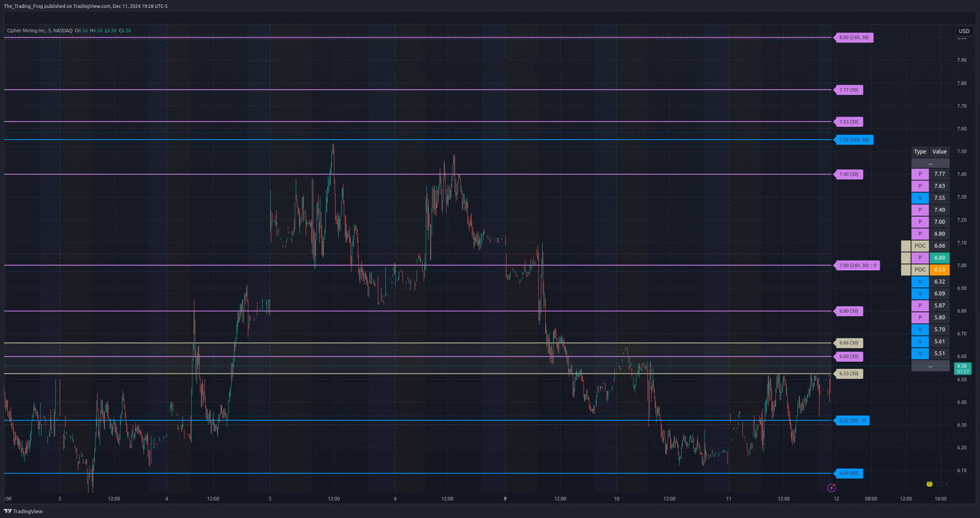Click the purple P type cell beside 5.87
This screenshot has width=980, height=518.
920,305
